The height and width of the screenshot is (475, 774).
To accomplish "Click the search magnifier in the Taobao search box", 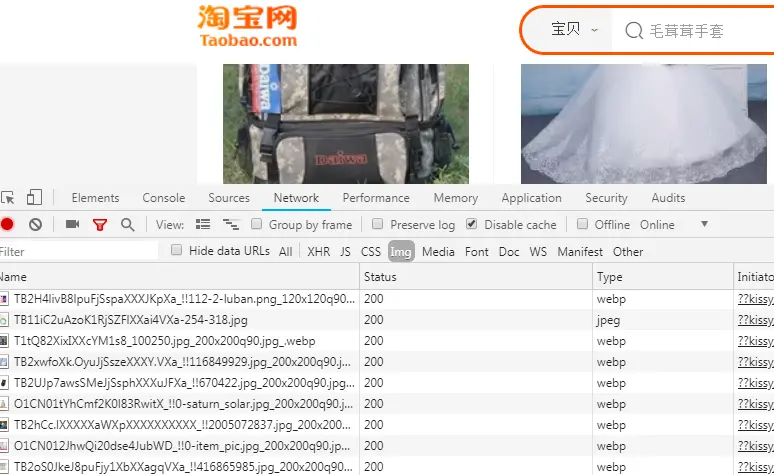I will tap(634, 31).
